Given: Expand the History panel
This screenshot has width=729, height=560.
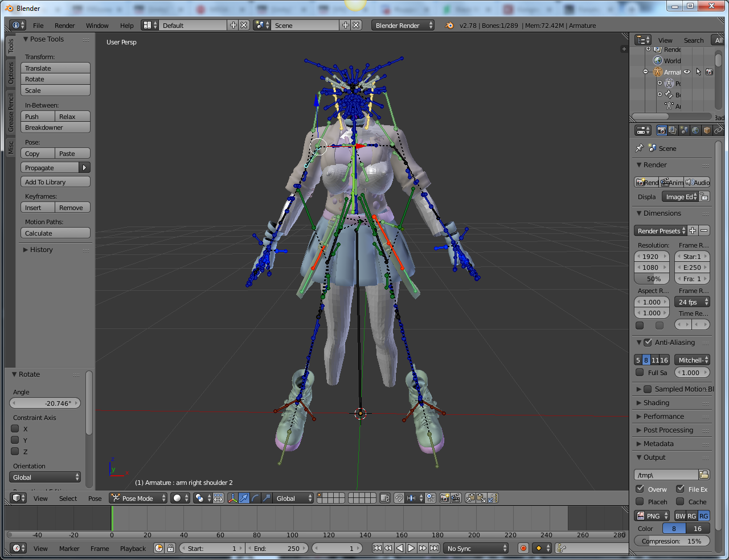Looking at the screenshot, I should 42,249.
